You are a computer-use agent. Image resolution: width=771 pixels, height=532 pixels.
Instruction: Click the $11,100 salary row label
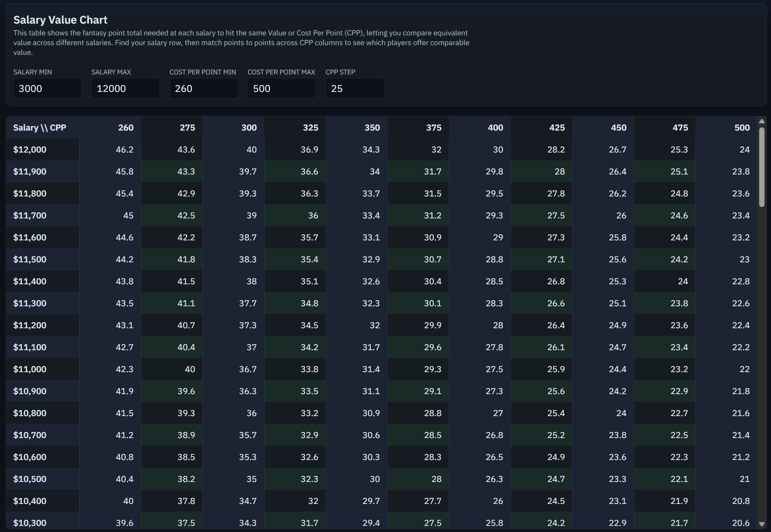click(x=43, y=347)
